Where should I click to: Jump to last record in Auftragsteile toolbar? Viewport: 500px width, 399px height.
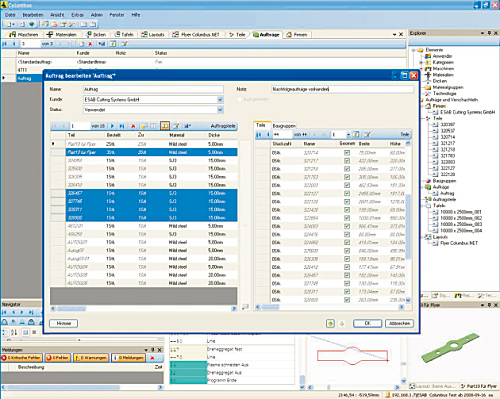point(122,126)
